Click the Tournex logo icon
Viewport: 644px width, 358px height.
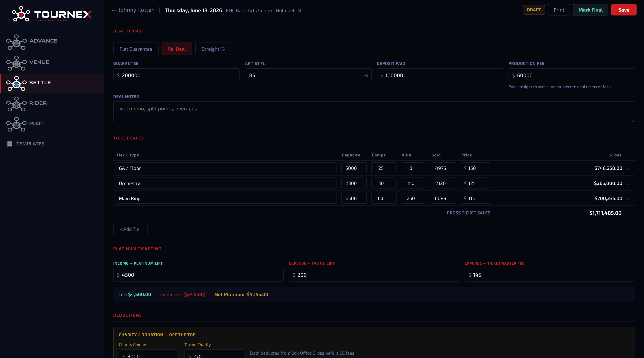click(x=21, y=14)
